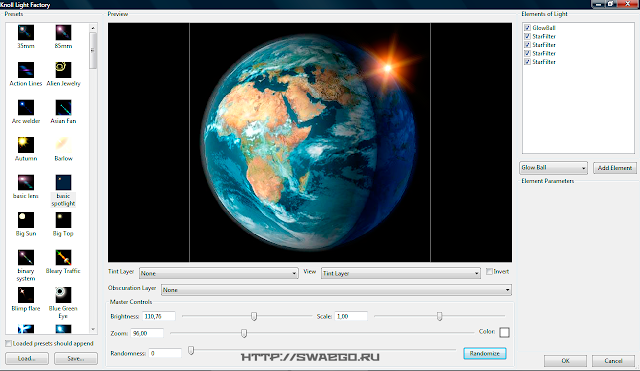Viewport: 640px width, 371px height.
Task: Select the 35mm preset icon
Action: tap(26, 32)
